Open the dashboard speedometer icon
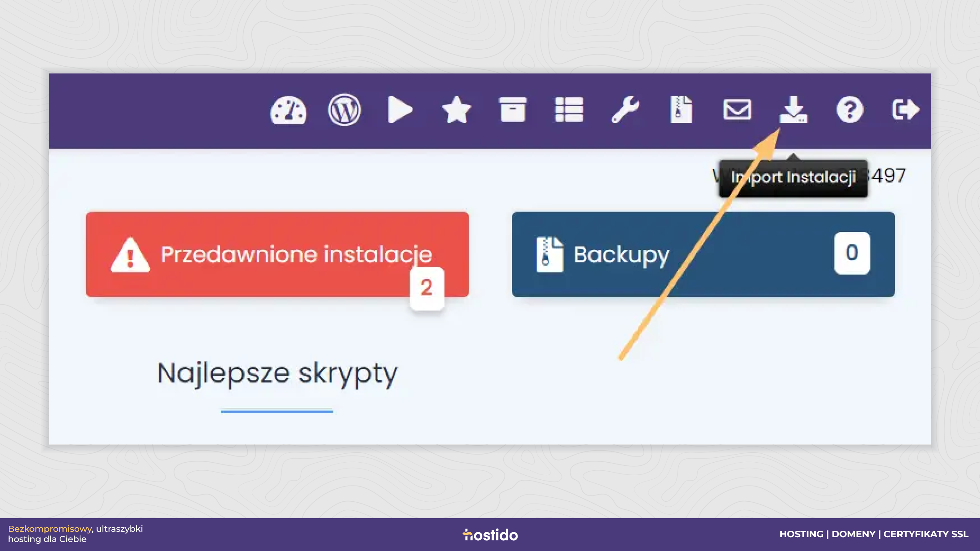 (x=288, y=110)
